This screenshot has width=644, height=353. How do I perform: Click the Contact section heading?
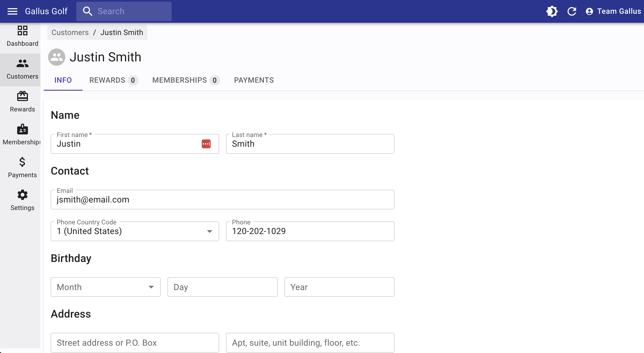click(70, 171)
